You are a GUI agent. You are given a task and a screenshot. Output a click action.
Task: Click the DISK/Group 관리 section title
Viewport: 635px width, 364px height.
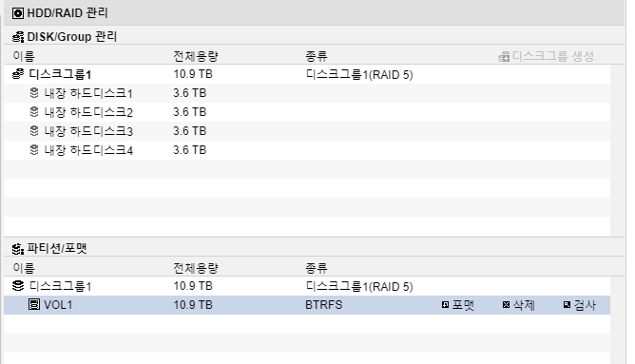(71, 37)
